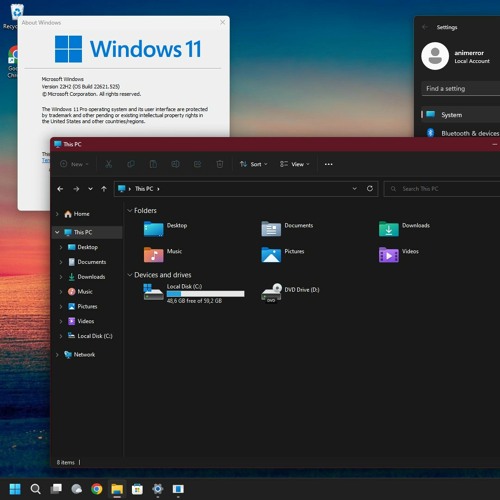Click the Rename icon in Explorer toolbar
The width and height of the screenshot is (500, 500).
coord(175,164)
